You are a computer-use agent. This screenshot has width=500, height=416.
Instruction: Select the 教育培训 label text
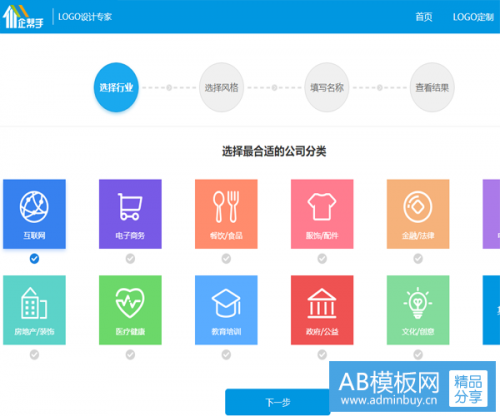[226, 332]
